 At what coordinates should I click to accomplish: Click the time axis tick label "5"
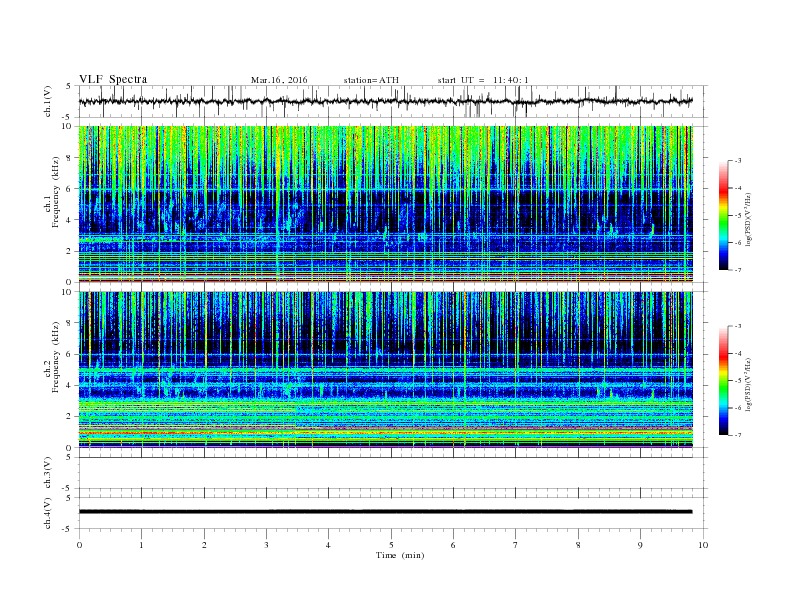391,545
